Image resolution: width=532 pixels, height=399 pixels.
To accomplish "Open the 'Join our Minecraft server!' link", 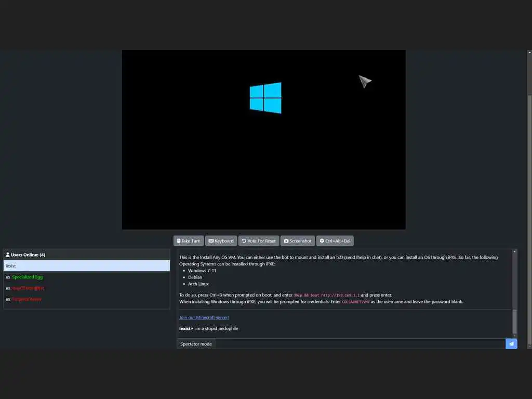I will pos(204,317).
